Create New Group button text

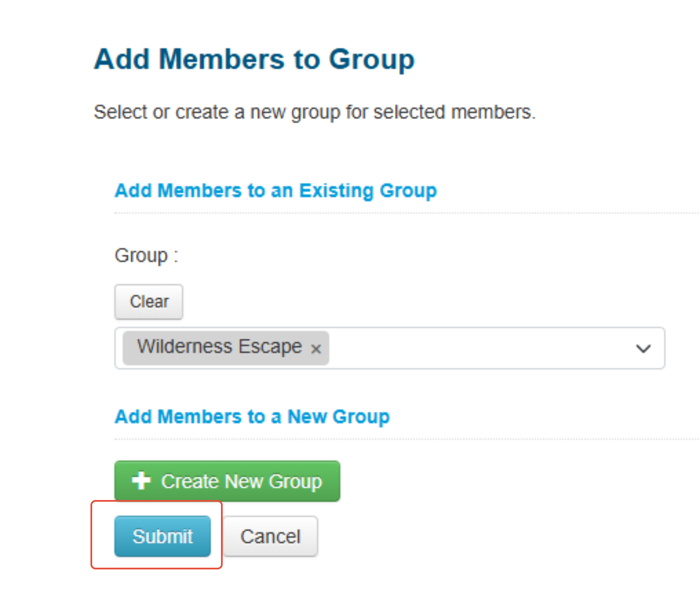[x=242, y=481]
